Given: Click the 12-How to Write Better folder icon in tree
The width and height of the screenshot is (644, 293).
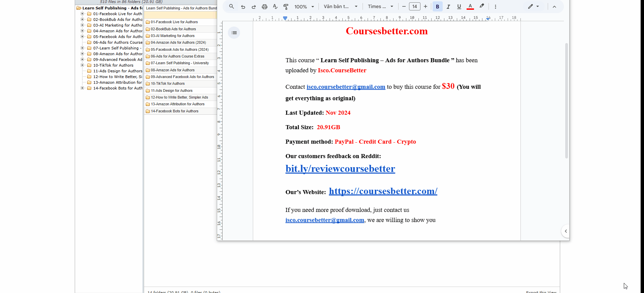Looking at the screenshot, I should tap(90, 77).
